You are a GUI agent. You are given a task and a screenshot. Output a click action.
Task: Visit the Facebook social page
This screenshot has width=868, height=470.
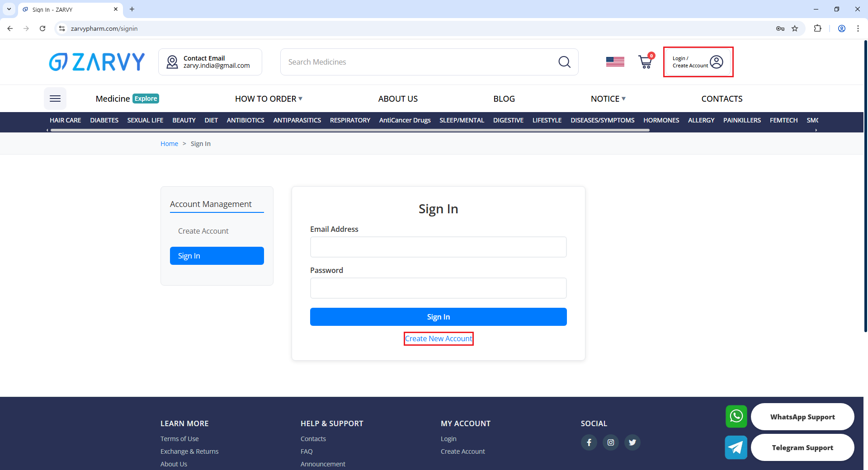(x=589, y=442)
